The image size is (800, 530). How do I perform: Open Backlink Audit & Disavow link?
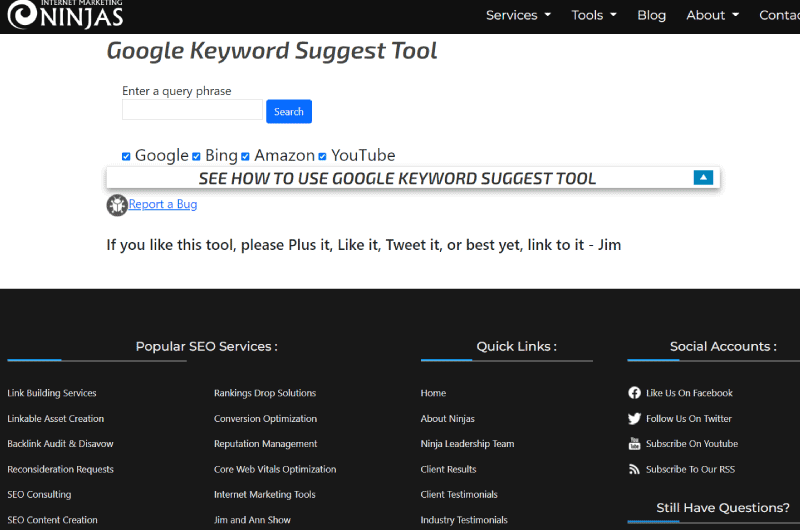[x=60, y=444]
